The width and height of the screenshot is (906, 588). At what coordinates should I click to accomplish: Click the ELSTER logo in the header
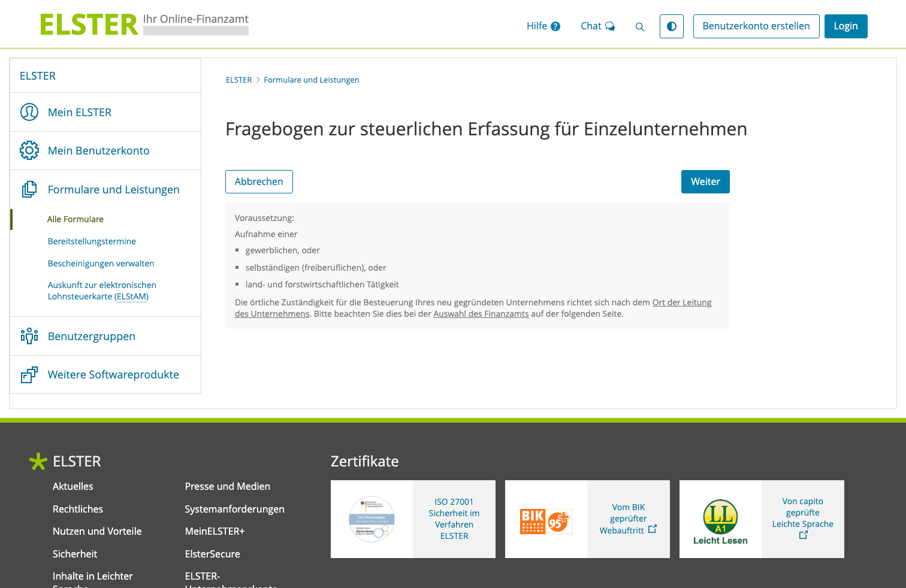pos(89,25)
